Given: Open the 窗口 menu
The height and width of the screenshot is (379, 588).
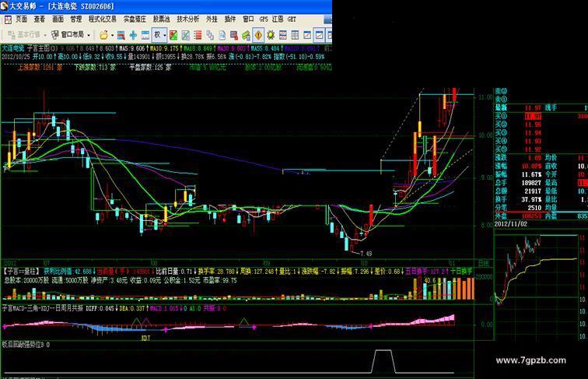Looking at the screenshot, I should pyautogui.click(x=248, y=19).
